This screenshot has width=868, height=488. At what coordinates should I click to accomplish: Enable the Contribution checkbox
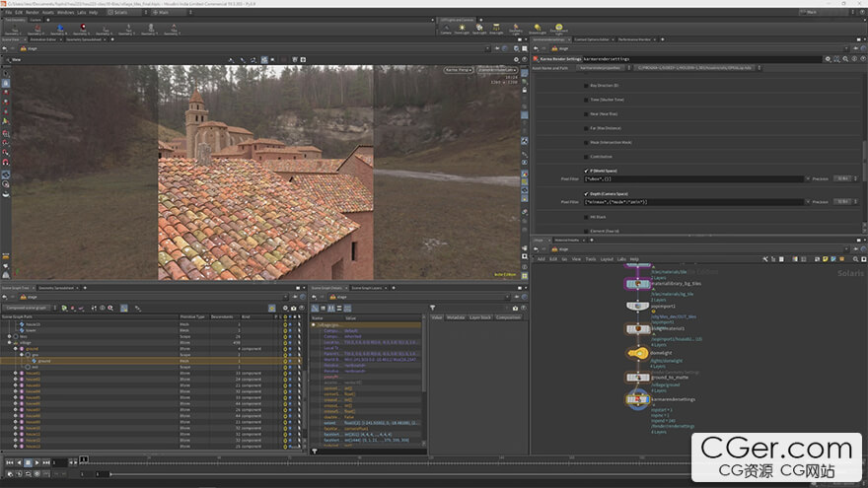click(x=586, y=157)
